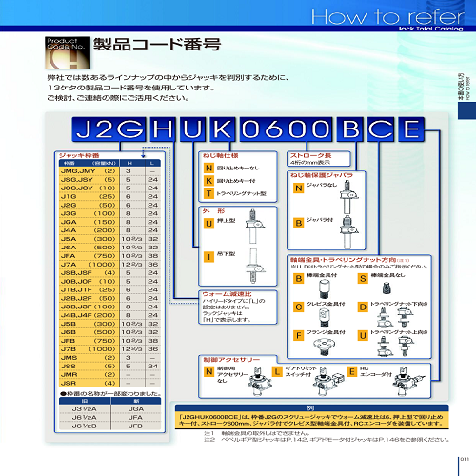Click the large E code block at end
This screenshot has width=476, height=476.
(x=411, y=129)
